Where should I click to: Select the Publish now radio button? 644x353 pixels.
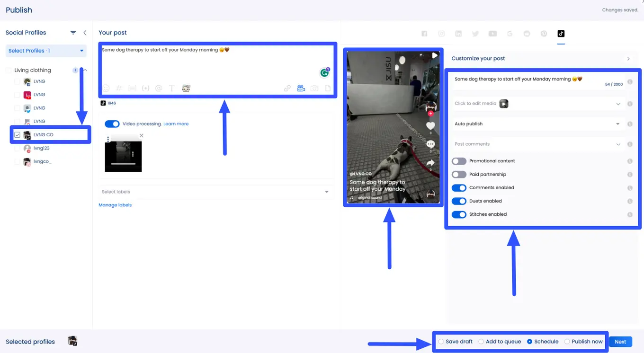coord(567,341)
